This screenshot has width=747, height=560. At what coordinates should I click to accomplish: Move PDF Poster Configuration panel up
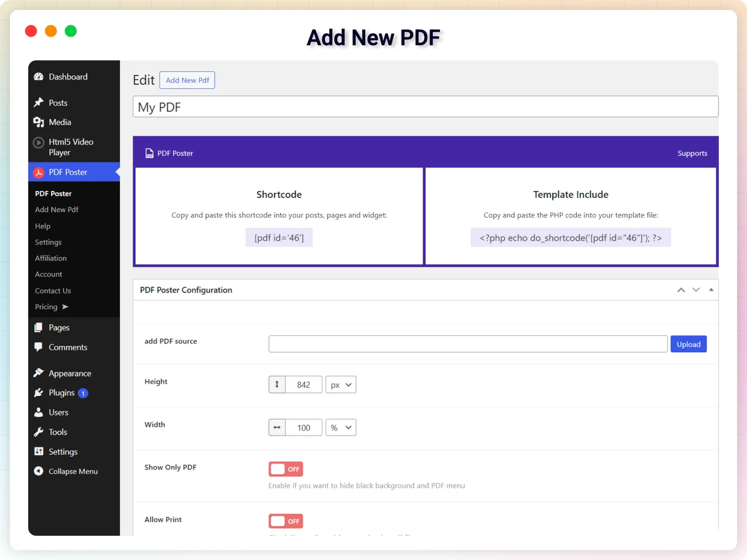pyautogui.click(x=681, y=290)
